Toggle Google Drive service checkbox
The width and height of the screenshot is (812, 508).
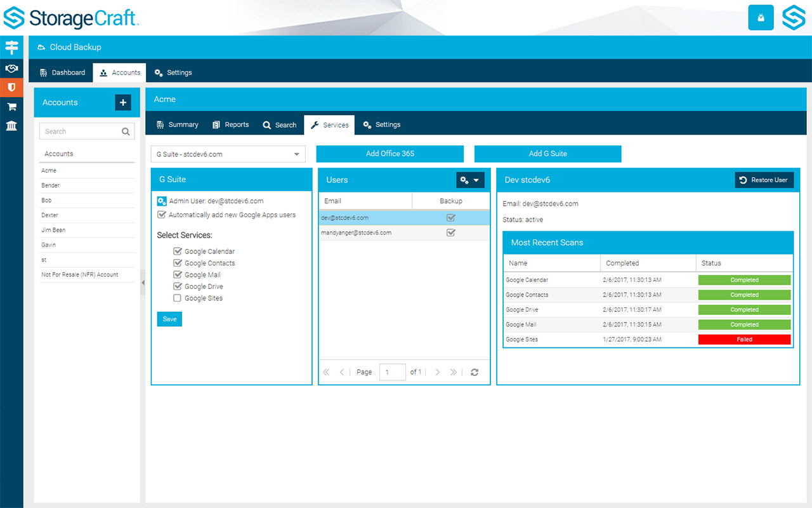click(178, 286)
